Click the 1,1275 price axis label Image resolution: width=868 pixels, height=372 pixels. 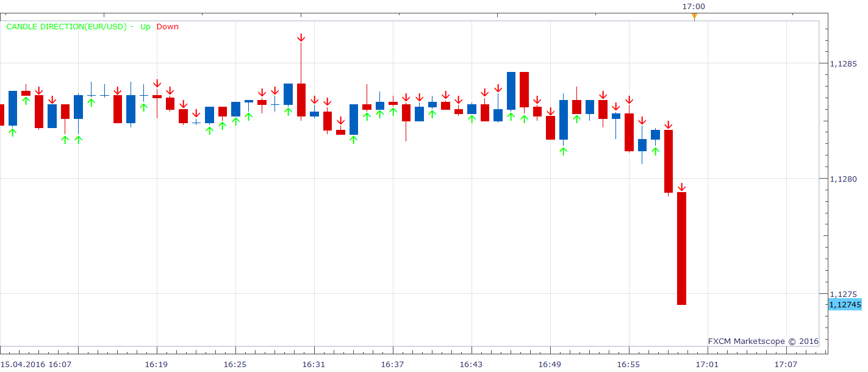844,294
